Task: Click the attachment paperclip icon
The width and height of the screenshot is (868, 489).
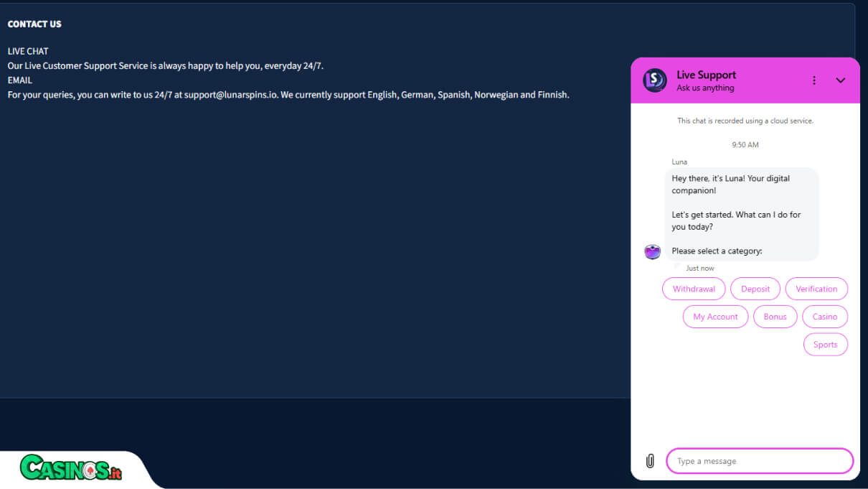Action: coord(650,461)
